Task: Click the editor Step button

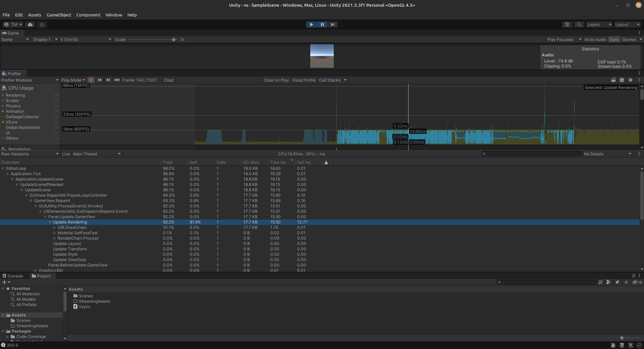Action: point(332,24)
